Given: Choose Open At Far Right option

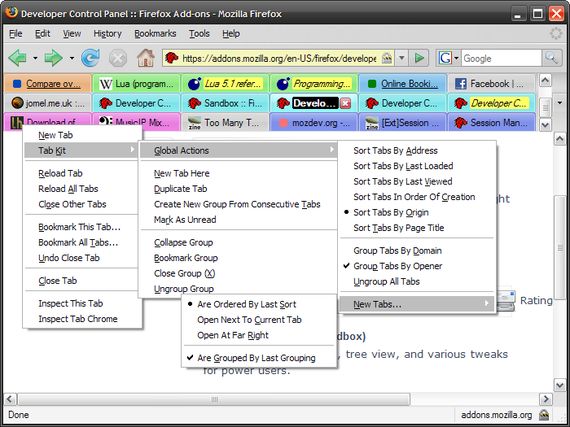Looking at the screenshot, I should coord(259,335).
